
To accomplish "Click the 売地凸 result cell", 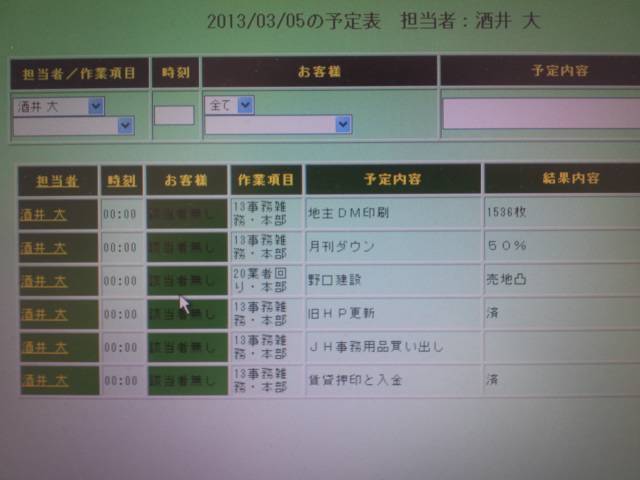I will (562, 279).
